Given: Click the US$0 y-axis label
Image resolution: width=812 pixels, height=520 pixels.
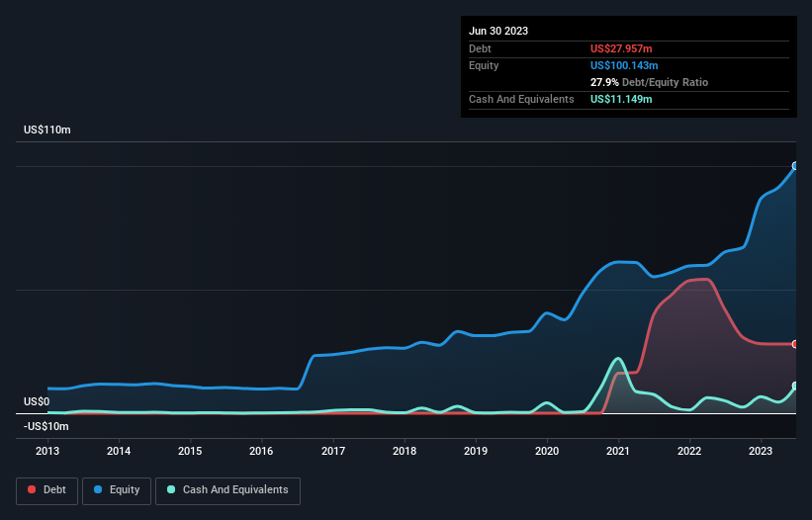Looking at the screenshot, I should [x=37, y=402].
